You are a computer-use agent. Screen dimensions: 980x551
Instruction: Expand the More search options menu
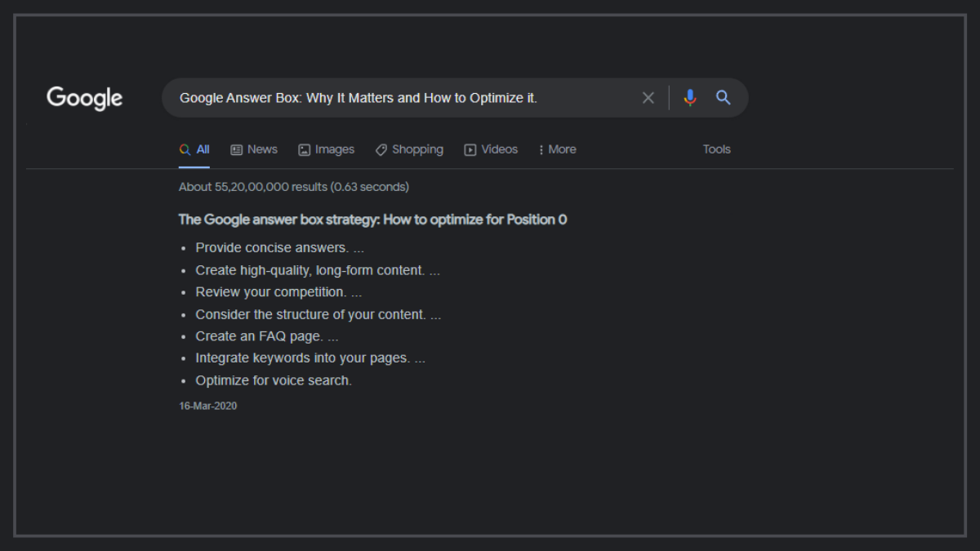point(557,149)
